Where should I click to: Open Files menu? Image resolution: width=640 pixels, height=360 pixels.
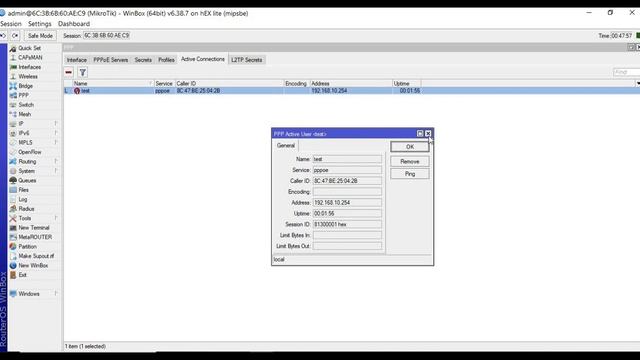point(23,190)
